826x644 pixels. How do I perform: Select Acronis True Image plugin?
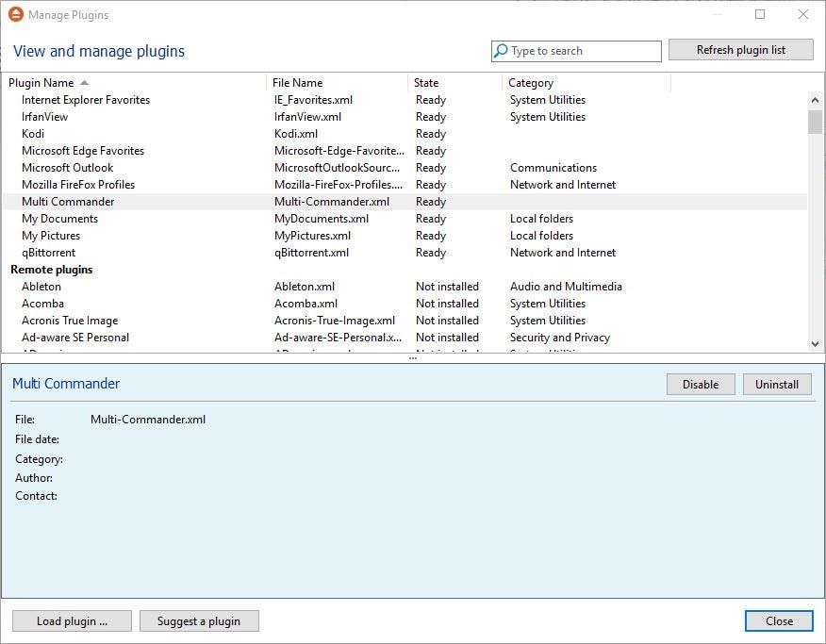pos(405,321)
